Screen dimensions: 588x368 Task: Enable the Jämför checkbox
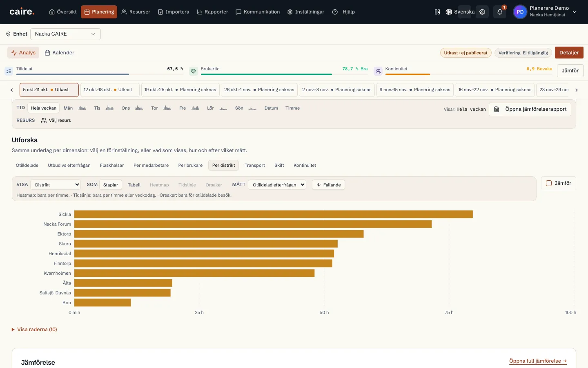pyautogui.click(x=549, y=183)
